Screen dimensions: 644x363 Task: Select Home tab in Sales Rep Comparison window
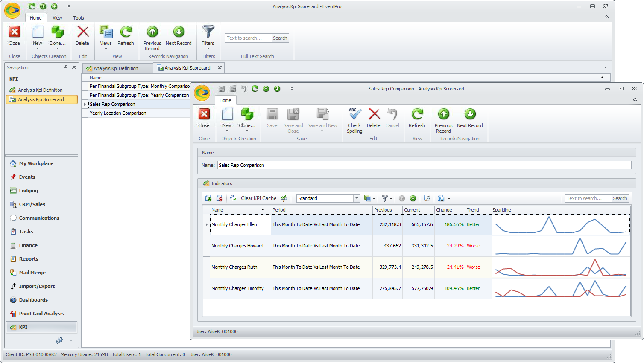coord(225,100)
